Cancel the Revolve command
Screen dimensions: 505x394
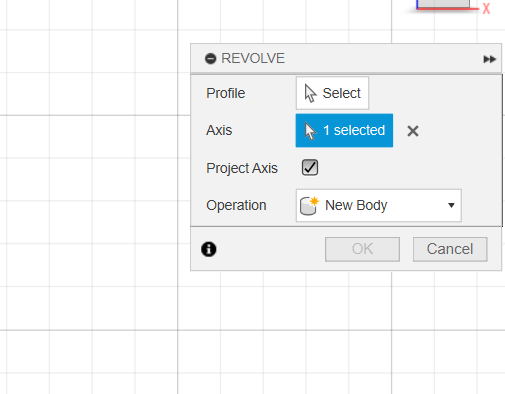point(450,249)
